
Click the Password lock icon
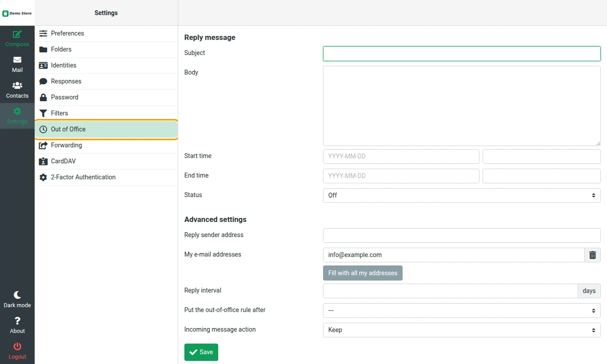(43, 97)
